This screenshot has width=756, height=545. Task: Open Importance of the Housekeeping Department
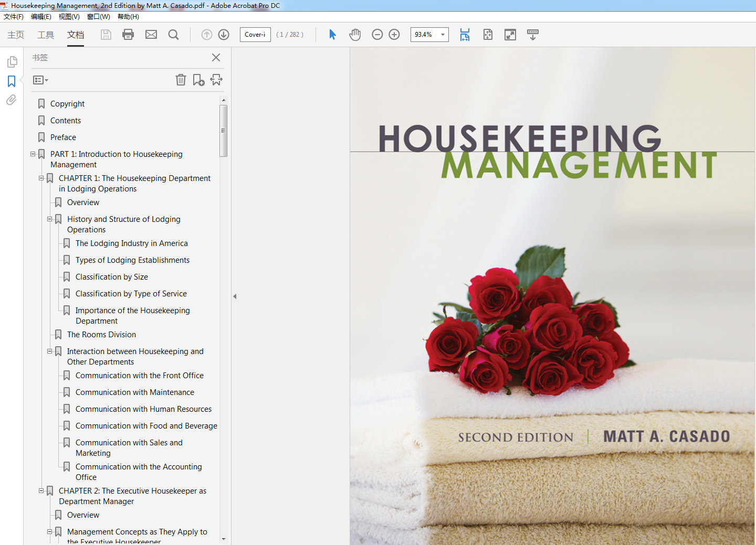(133, 316)
